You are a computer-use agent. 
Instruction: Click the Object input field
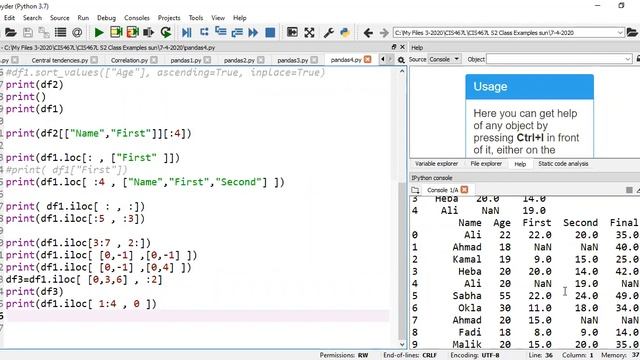tap(556, 59)
